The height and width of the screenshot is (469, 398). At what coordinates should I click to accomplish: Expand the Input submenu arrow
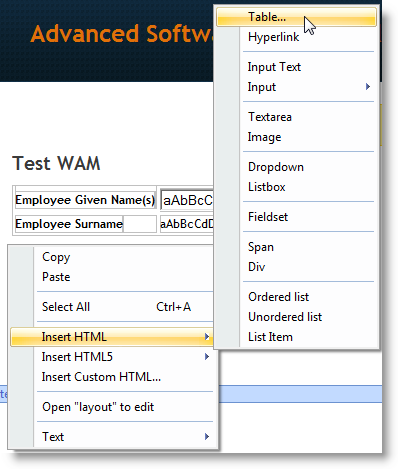[x=368, y=87]
